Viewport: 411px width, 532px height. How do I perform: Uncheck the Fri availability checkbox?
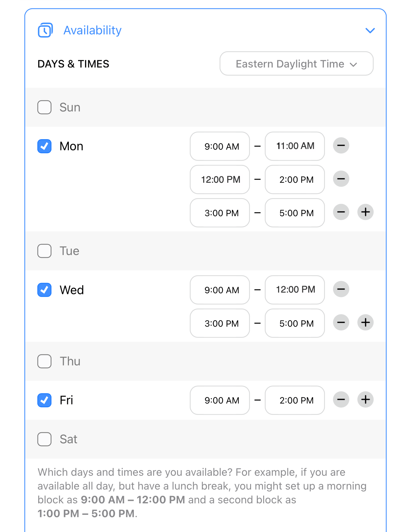pyautogui.click(x=45, y=400)
